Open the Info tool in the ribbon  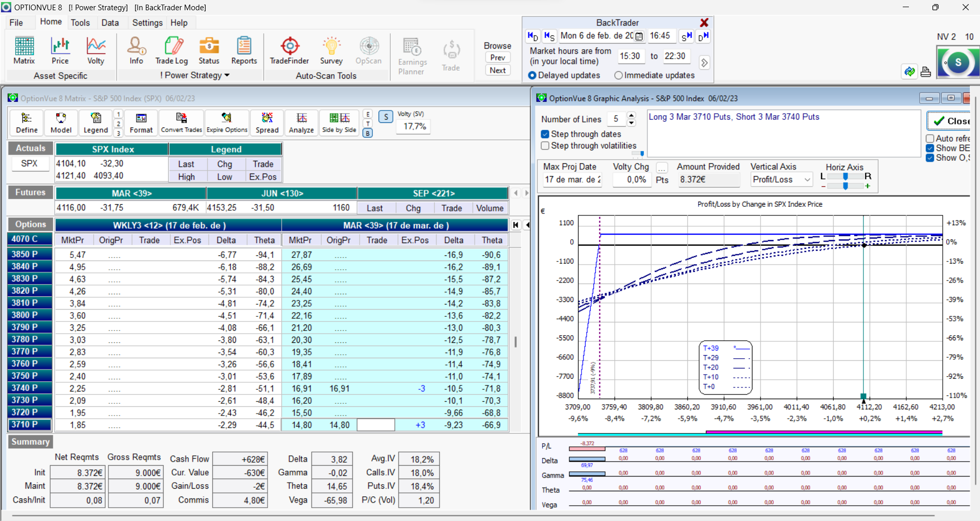[x=136, y=51]
